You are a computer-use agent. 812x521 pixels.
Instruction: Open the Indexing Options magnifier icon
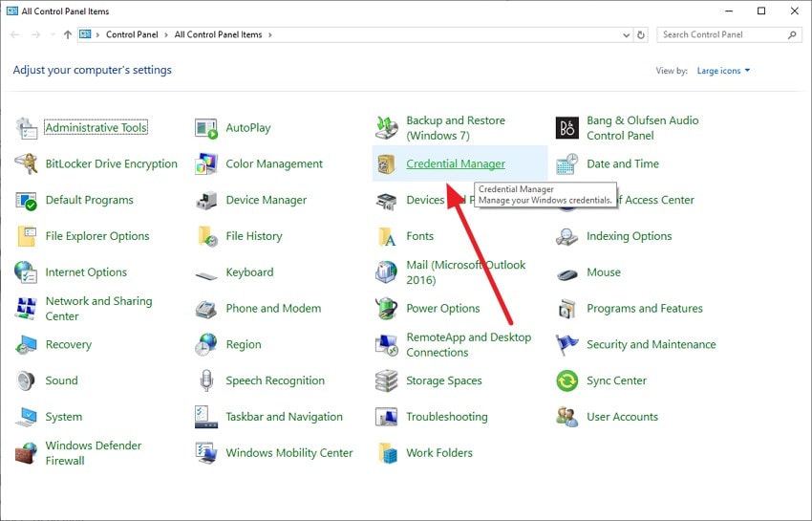tap(567, 236)
